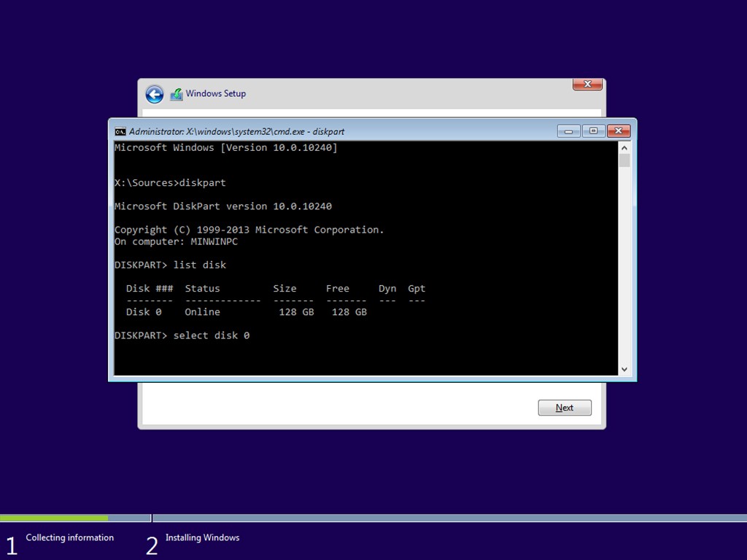The image size is (747, 560).
Task: Click the cmd window title text
Action: click(x=236, y=132)
